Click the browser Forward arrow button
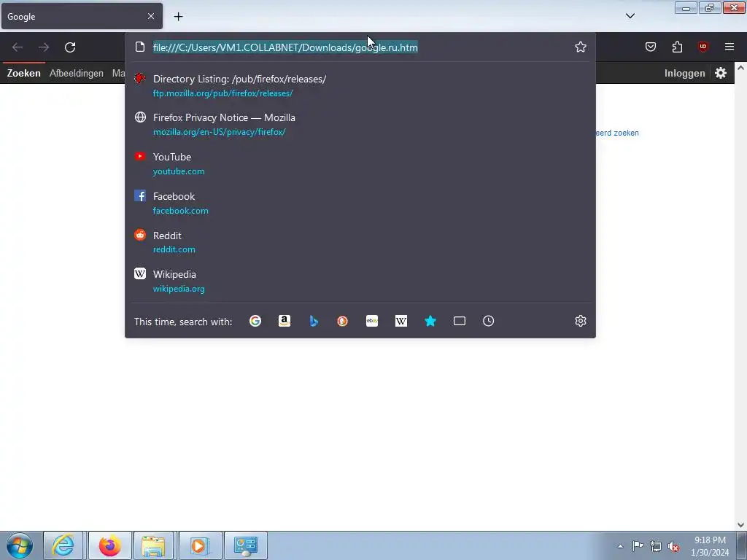The height and width of the screenshot is (560, 747). pyautogui.click(x=44, y=47)
